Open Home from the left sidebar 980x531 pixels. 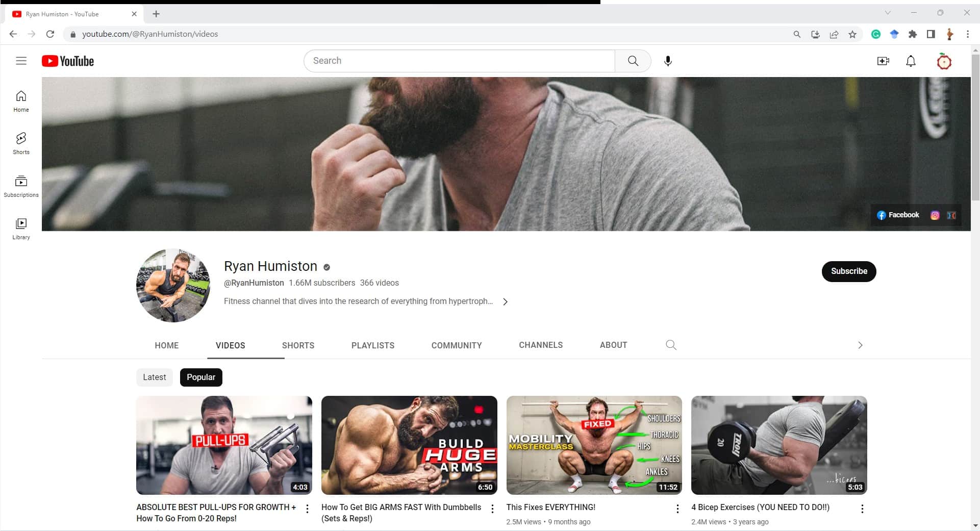pos(21,101)
